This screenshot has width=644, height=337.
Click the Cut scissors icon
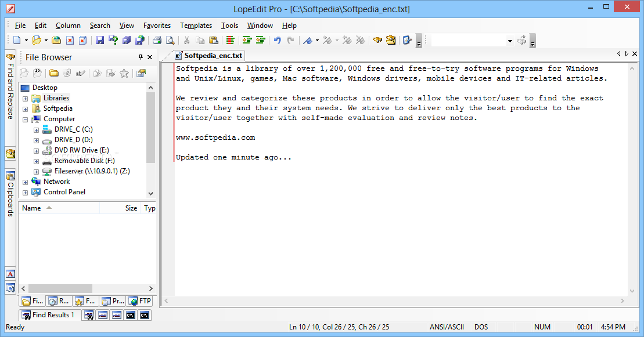tap(186, 40)
